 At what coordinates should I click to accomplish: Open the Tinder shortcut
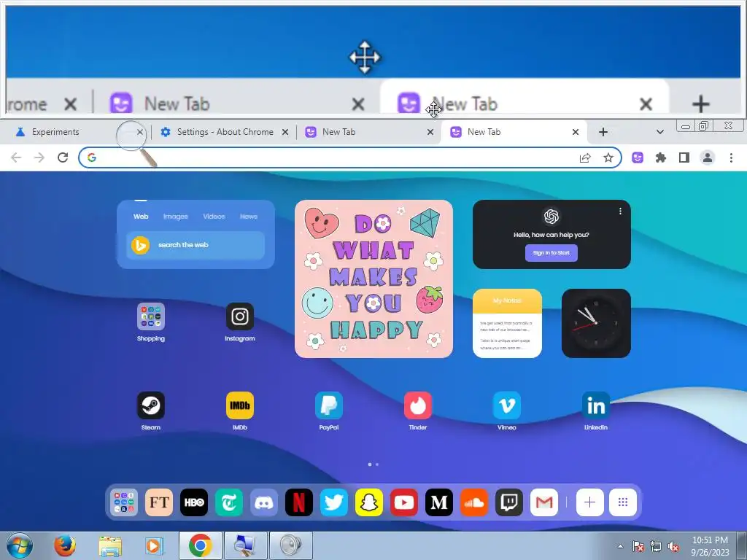click(x=418, y=405)
